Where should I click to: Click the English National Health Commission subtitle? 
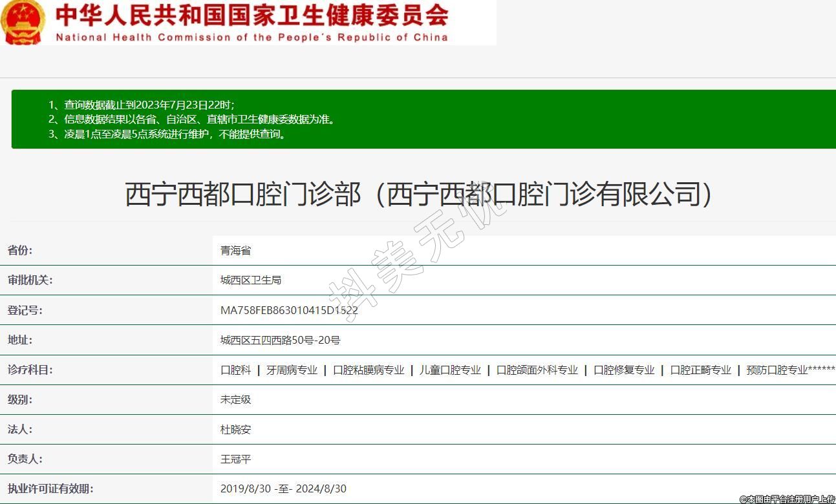(x=252, y=37)
